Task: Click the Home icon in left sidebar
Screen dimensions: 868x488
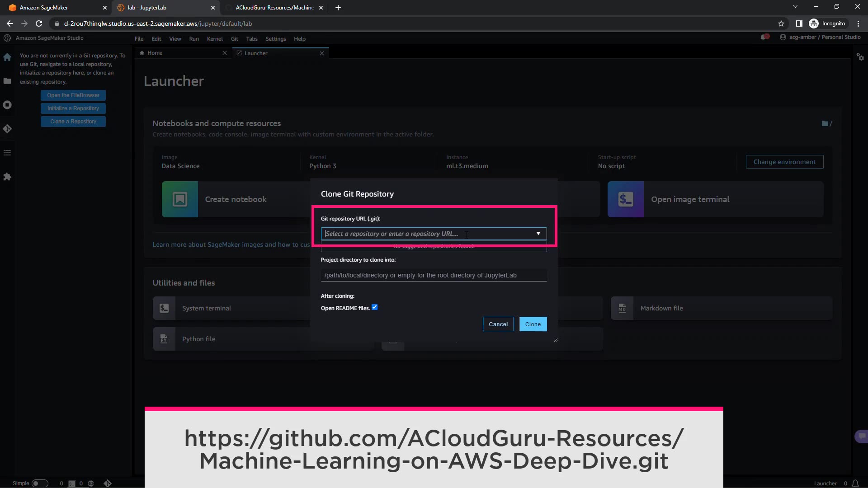Action: coord(7,57)
